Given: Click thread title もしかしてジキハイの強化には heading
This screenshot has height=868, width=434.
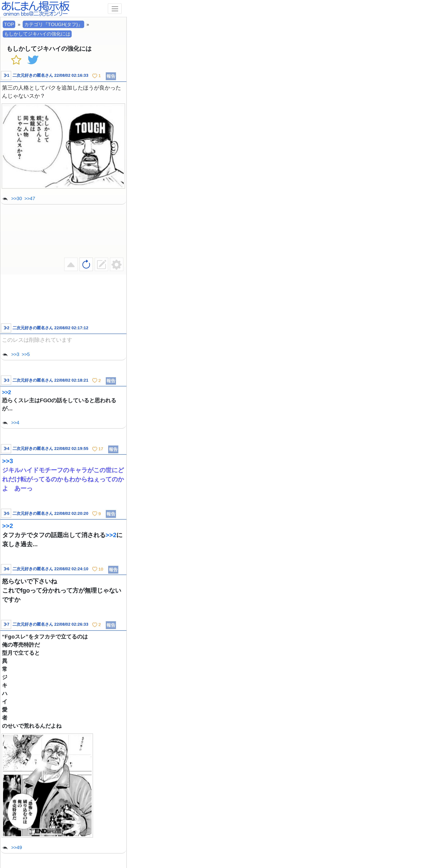Looking at the screenshot, I should [x=49, y=49].
